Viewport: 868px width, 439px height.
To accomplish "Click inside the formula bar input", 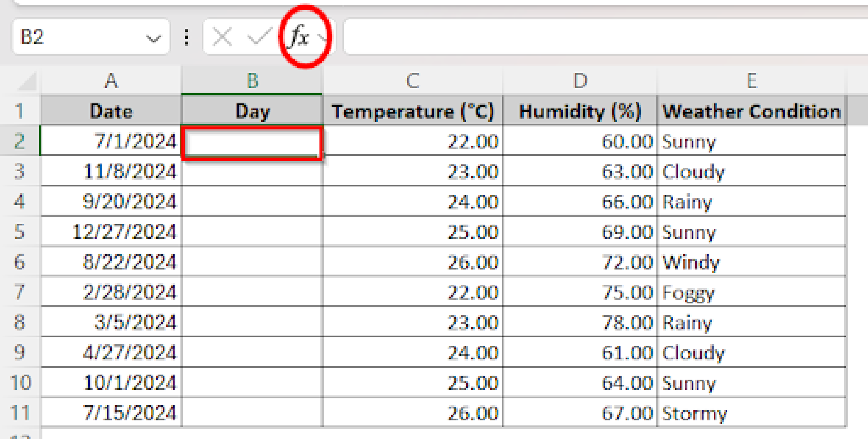I will (593, 37).
